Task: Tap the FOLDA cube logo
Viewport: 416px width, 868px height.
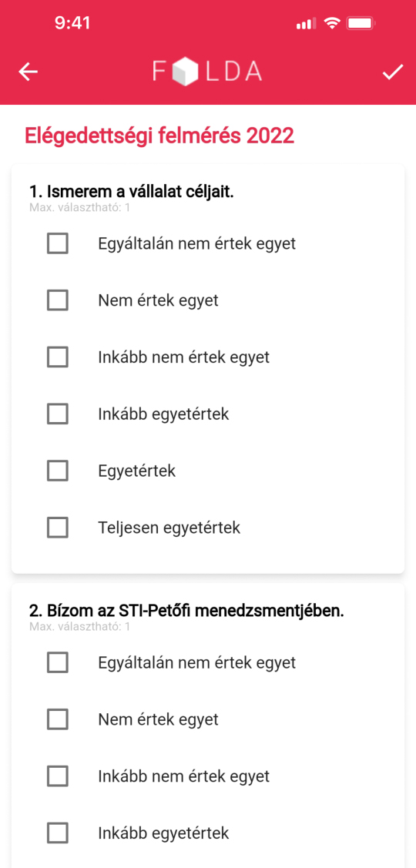Action: coord(207,72)
